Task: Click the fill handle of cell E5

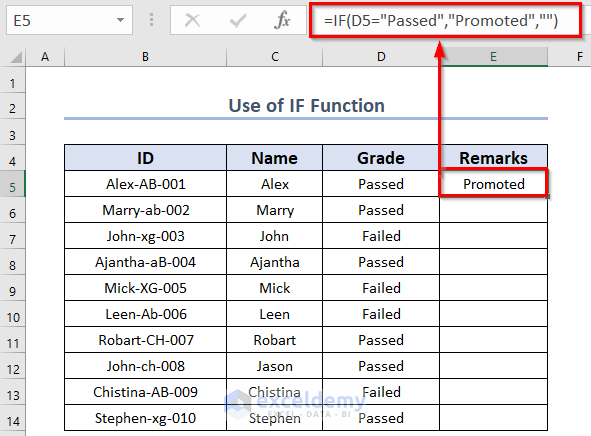Action: coord(548,196)
